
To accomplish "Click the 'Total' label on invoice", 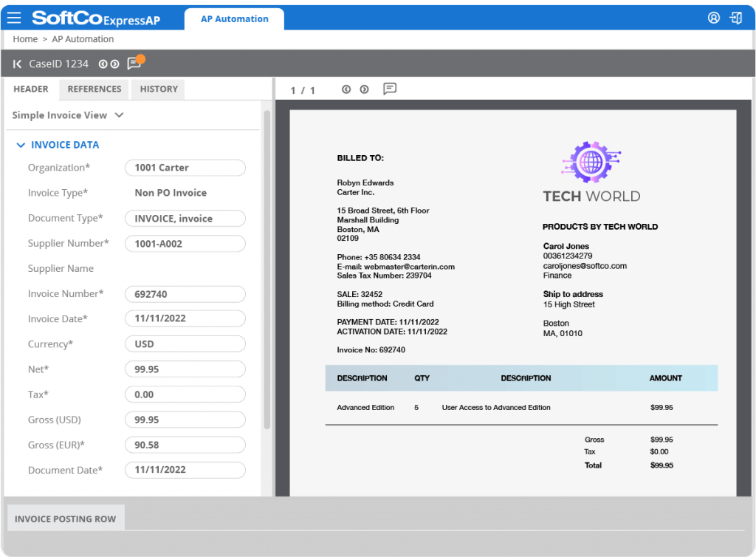I will 593,465.
